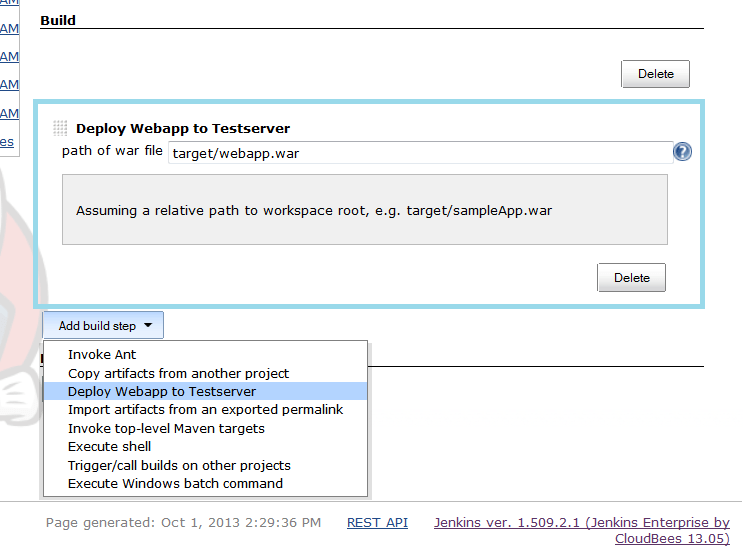The height and width of the screenshot is (550, 743).
Task: Open the Jenkins ver. 1.509.2.1 link
Action: coord(581,522)
